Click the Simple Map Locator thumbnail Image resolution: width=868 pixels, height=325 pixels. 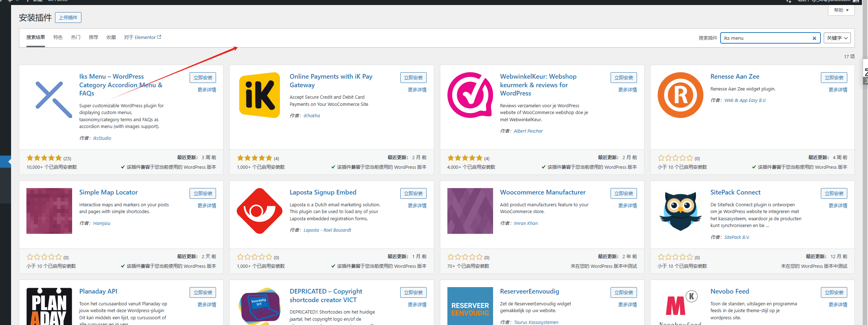tap(49, 211)
